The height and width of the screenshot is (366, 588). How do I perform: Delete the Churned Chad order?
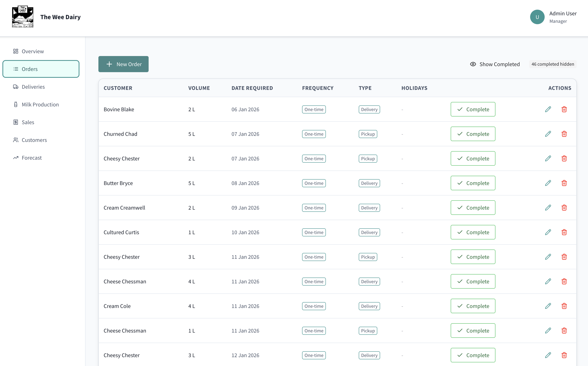tap(564, 134)
